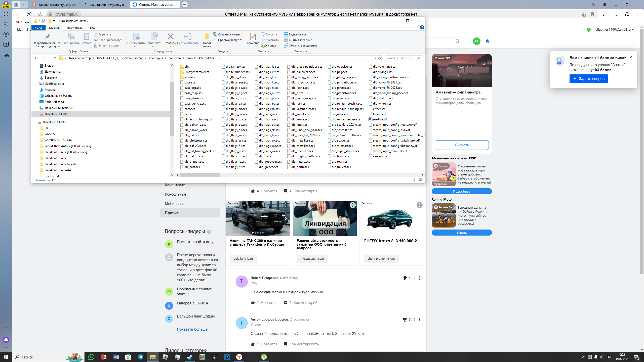This screenshot has width=644, height=362.
Task: Go up one folder level arrow
Action: coord(55,58)
